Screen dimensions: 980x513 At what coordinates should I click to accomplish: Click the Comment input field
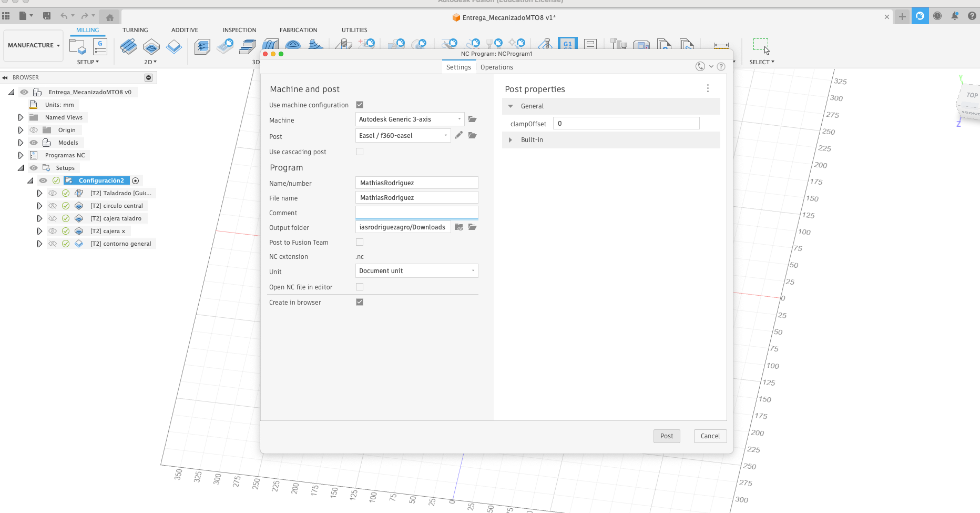pyautogui.click(x=417, y=213)
